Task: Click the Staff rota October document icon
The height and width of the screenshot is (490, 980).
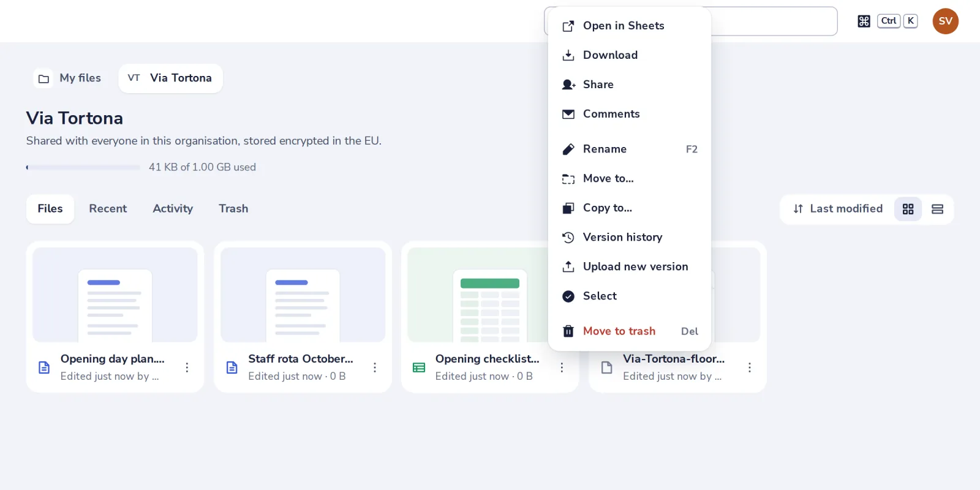Action: (232, 367)
